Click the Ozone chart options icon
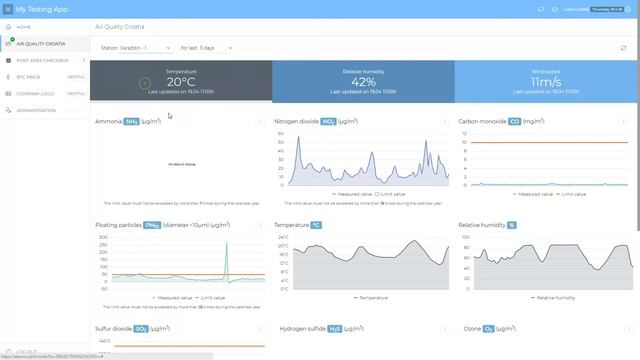Screen dimensions: 640x360 coord(629,329)
